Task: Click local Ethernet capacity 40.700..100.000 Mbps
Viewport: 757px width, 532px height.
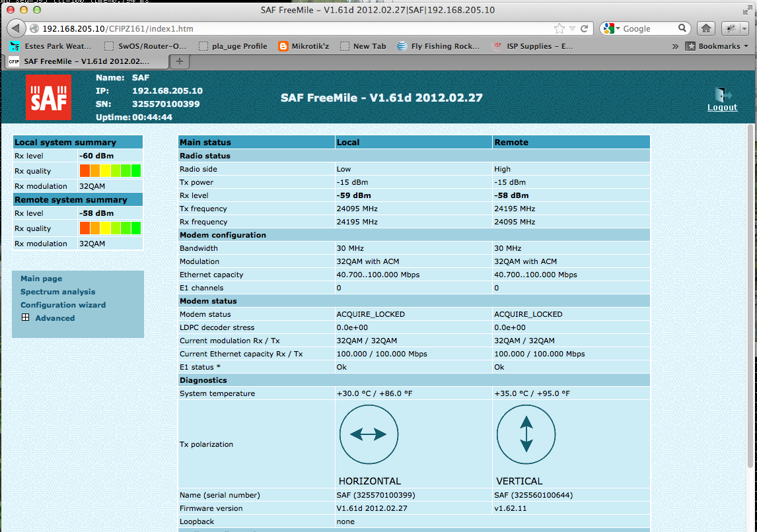Action: pos(378,275)
